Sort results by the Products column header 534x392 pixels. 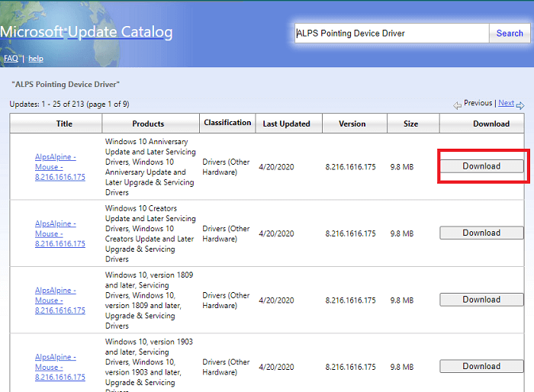coord(148,124)
